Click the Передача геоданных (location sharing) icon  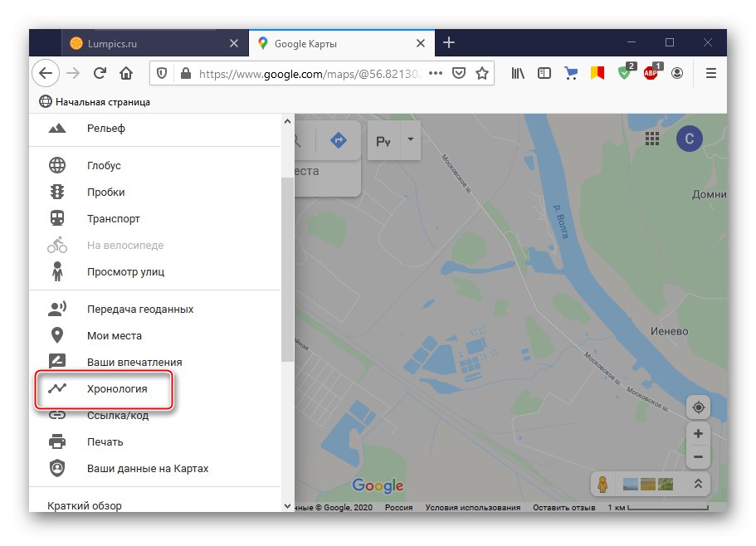pos(58,308)
